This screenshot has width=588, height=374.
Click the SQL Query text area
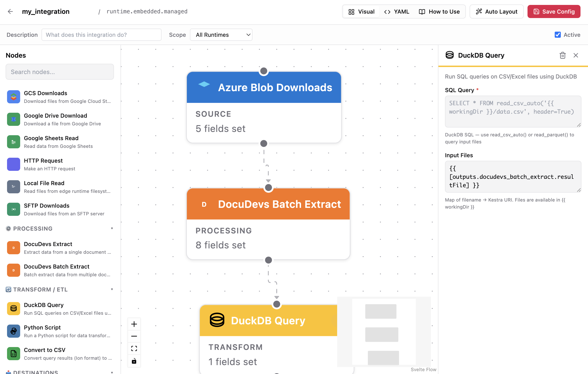[x=513, y=111]
